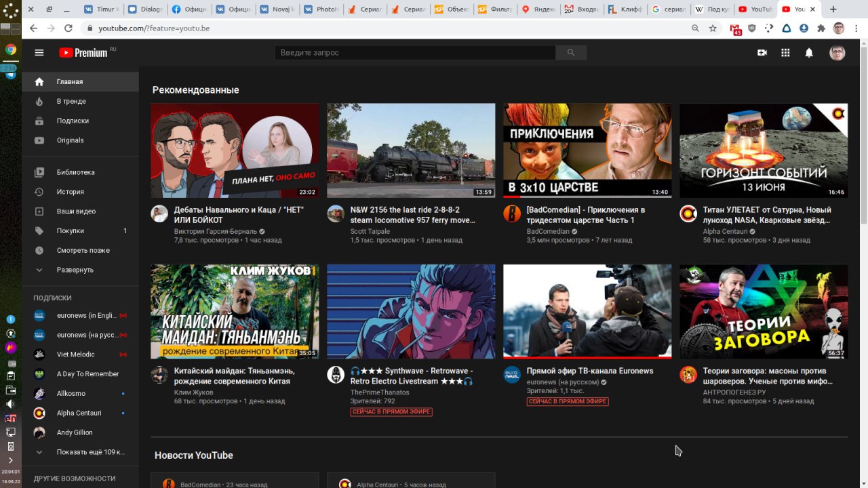The image size is (868, 488).
Task: Play the Китайский майдан Тяньанмэнь thumbnail
Action: point(235,312)
